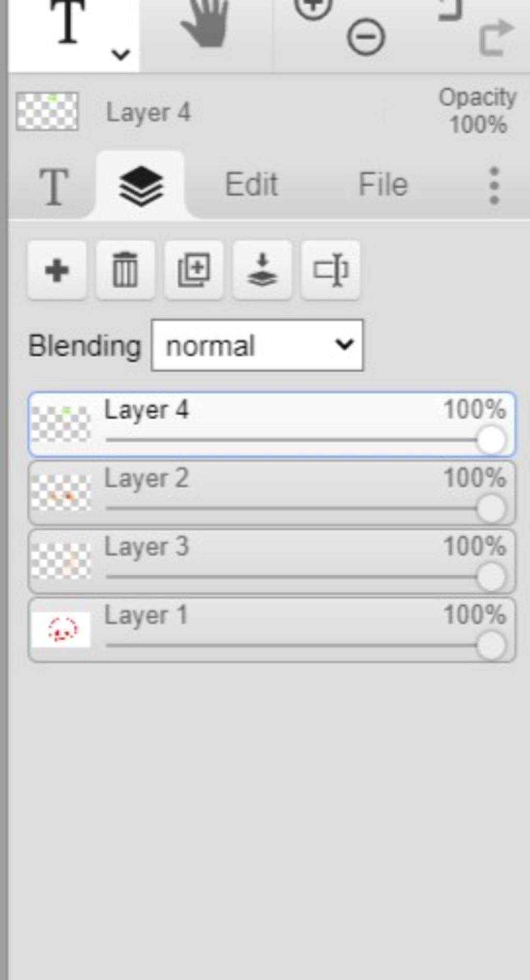Switch to the Edit tab
The height and width of the screenshot is (980, 530).
pyautogui.click(x=252, y=184)
